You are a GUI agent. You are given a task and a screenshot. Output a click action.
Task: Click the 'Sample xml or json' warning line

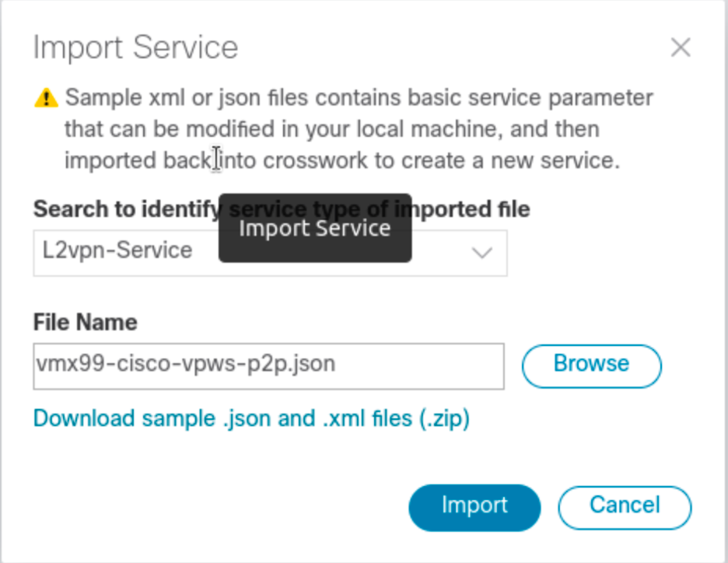point(358,99)
